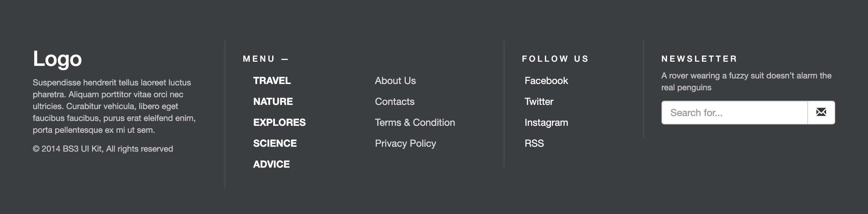Open the Privacy Policy
Image resolution: width=868 pixels, height=214 pixels.
pyautogui.click(x=405, y=143)
